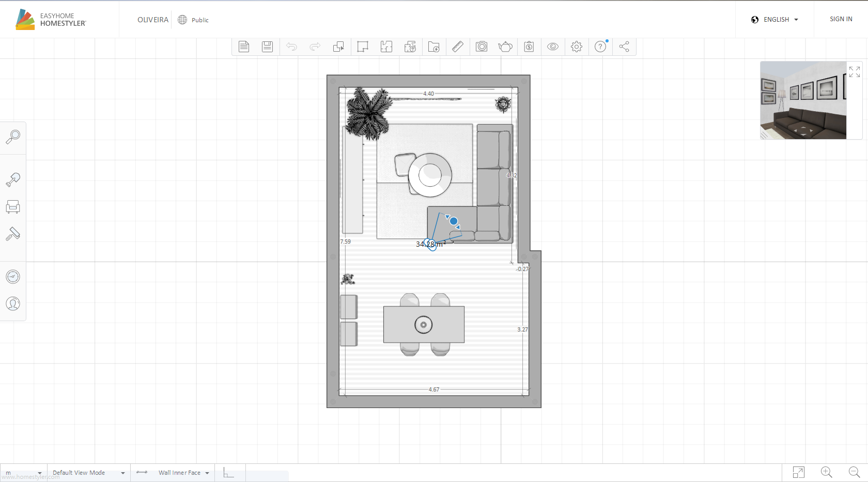The width and height of the screenshot is (868, 482).
Task: Expand the Default View Mode dropdown
Action: tap(88, 473)
